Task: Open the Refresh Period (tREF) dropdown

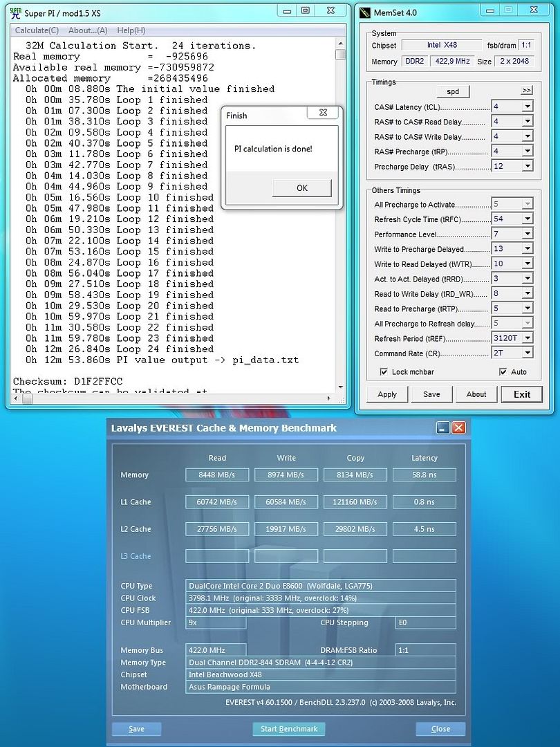Action: point(527,338)
